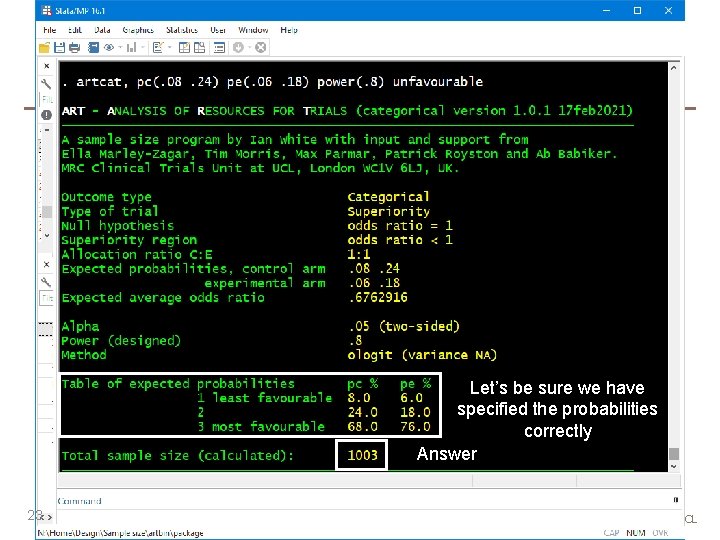Open the Data Editor edit icon
The image size is (720, 540).
[184, 47]
